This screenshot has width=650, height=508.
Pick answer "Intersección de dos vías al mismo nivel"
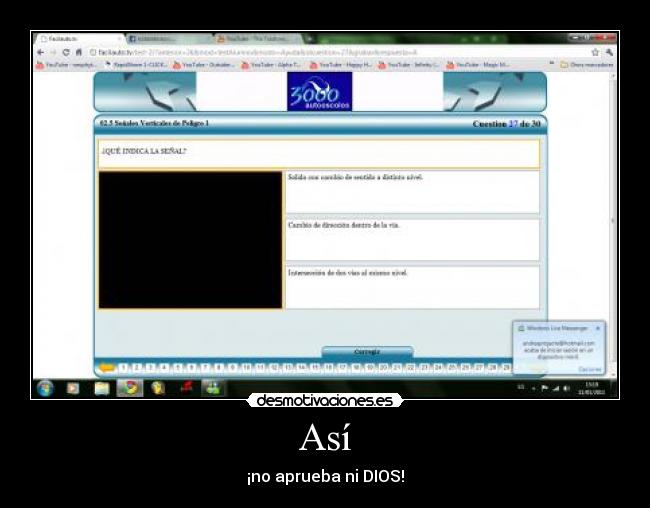(411, 287)
